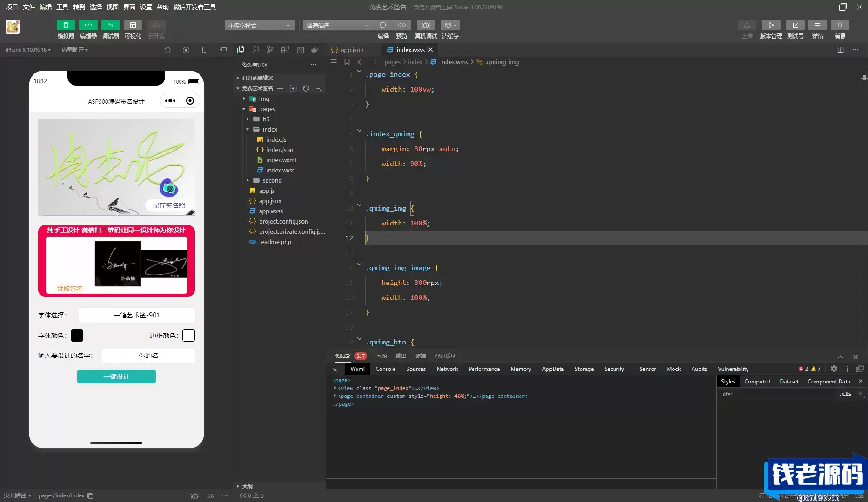
Task: Open the normal compile mode dropdown
Action: coord(338,26)
